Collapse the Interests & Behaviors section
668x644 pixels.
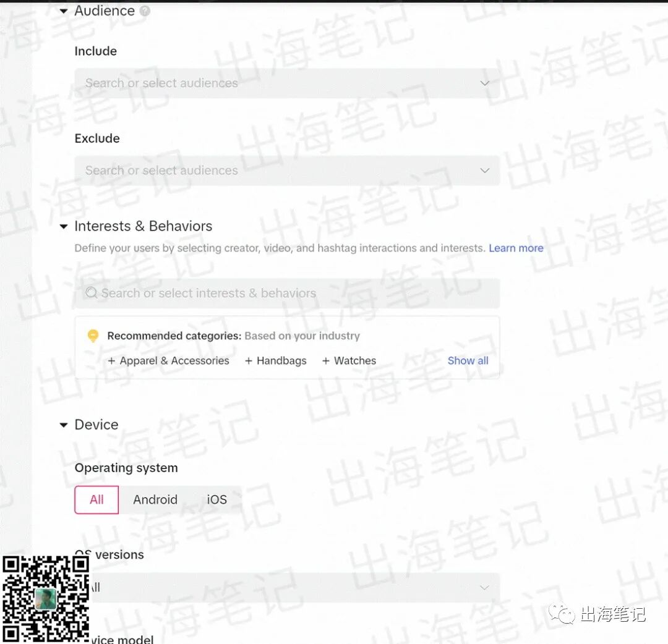pos(64,226)
